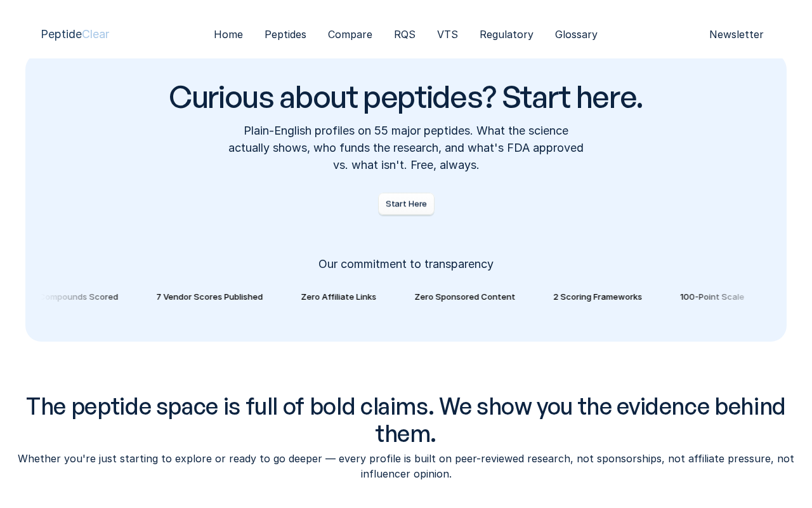
Task: Select the Compounds Scored ticker item
Action: pos(79,297)
